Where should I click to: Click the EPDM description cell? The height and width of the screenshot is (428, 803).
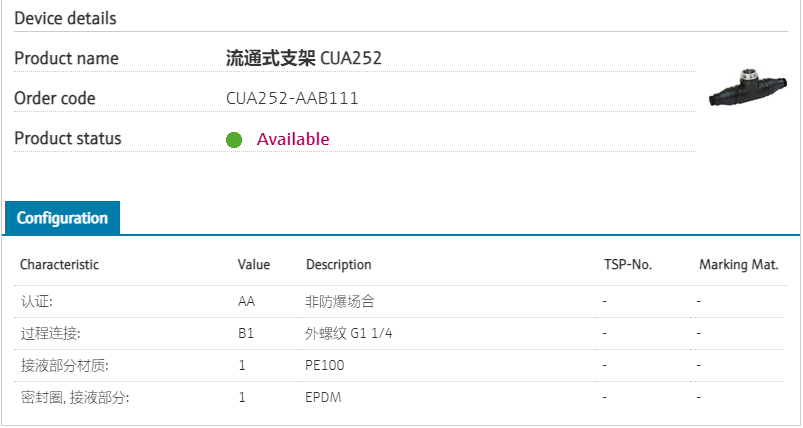point(323,398)
